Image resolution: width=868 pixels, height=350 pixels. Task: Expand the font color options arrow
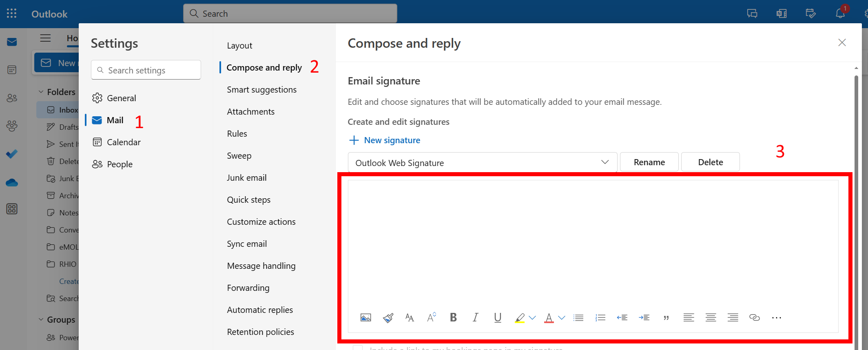pos(562,318)
